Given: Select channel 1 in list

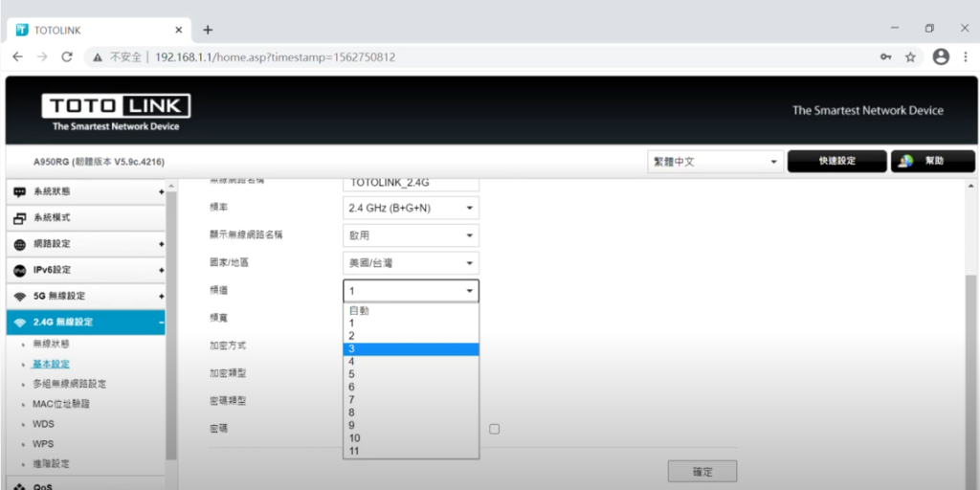Looking at the screenshot, I should click(x=411, y=323).
